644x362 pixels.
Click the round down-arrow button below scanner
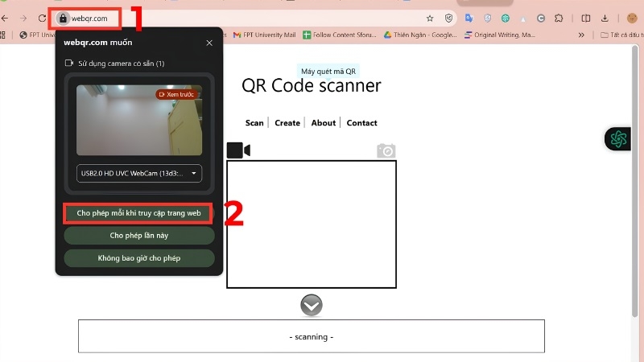click(312, 306)
